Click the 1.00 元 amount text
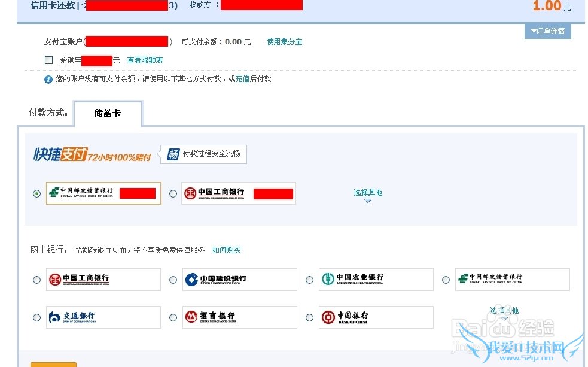 pos(552,6)
